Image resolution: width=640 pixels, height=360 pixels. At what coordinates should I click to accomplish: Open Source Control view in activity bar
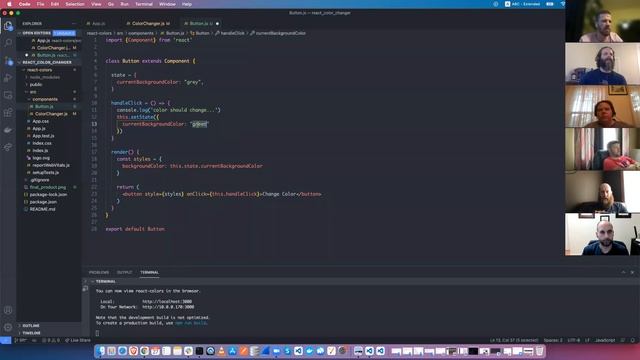[8, 60]
